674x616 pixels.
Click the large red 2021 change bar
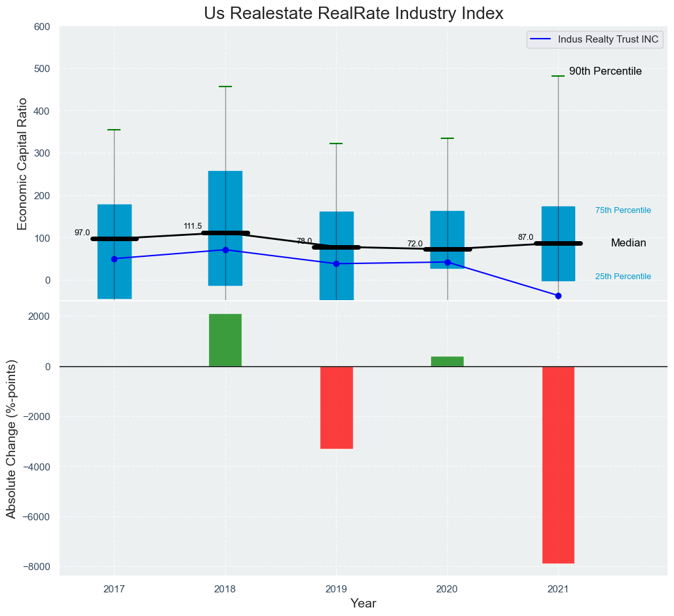point(558,464)
